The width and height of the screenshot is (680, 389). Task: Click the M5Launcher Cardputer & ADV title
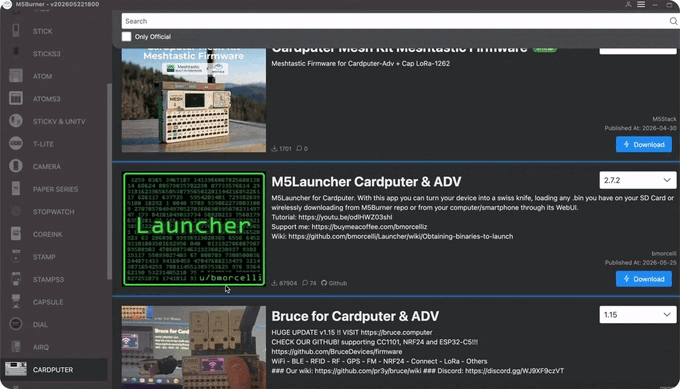[366, 182]
